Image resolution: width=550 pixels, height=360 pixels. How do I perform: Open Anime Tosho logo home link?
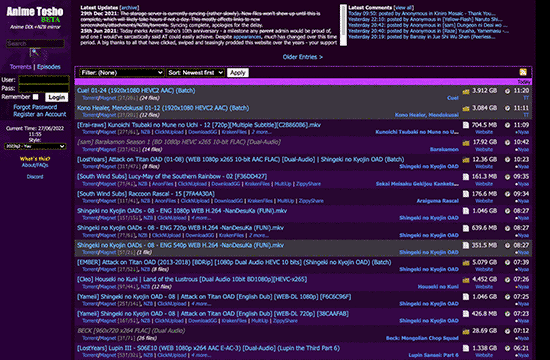pos(35,14)
